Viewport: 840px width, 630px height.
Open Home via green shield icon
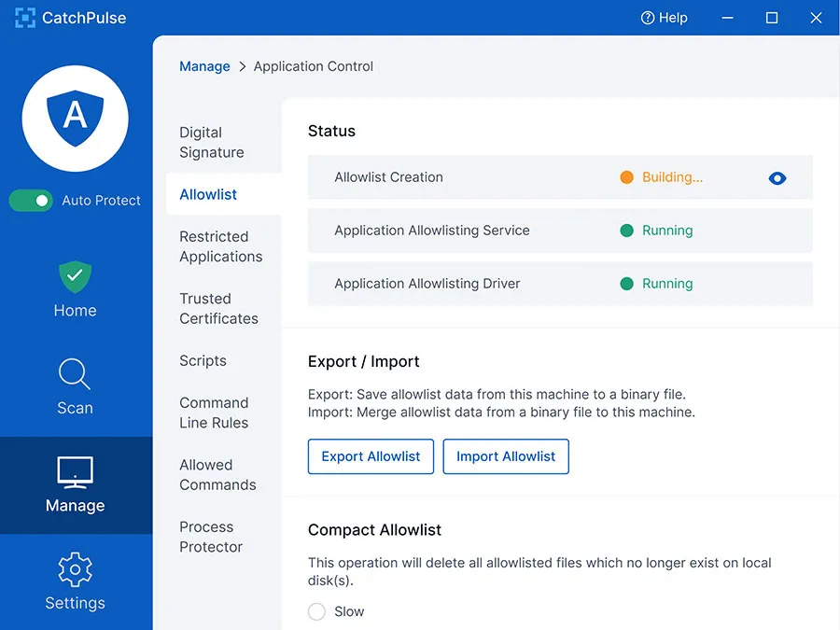(x=75, y=276)
